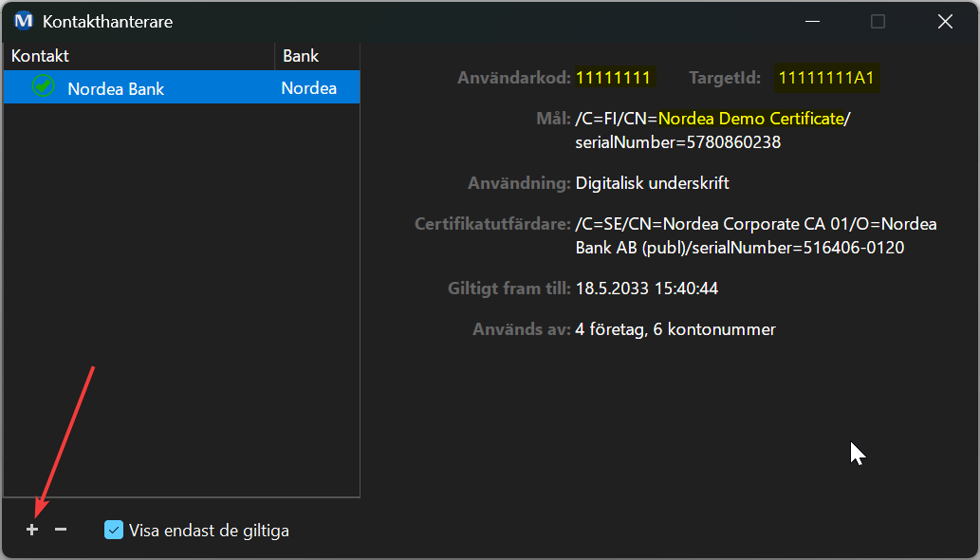Untick the 'Visa endast de giltiga' checkbox

(x=114, y=530)
